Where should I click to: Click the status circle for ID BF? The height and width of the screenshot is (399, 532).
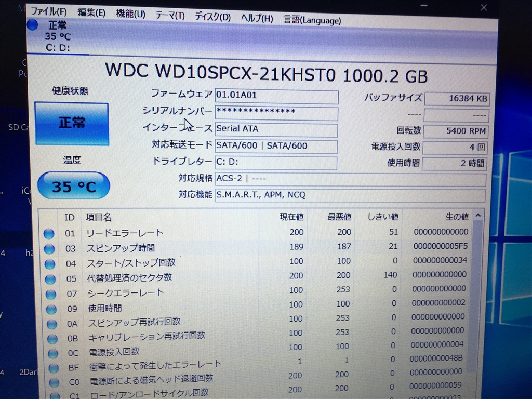pyautogui.click(x=54, y=368)
